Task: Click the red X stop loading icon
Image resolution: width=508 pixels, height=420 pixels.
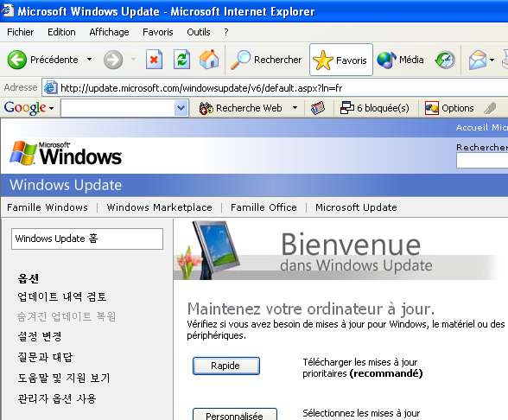Action: (x=154, y=60)
